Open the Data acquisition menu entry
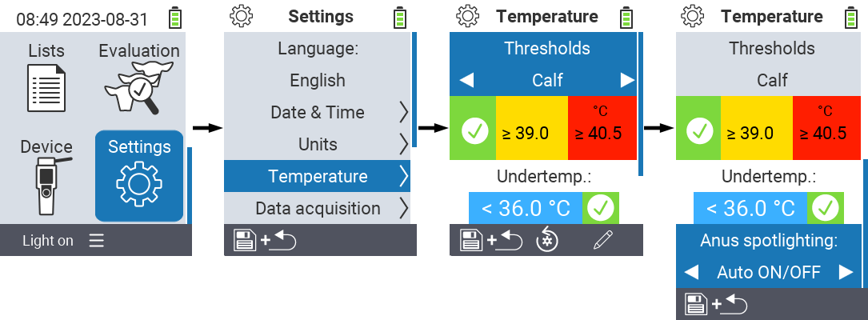Screen dimensions: 868x320 (x=317, y=208)
